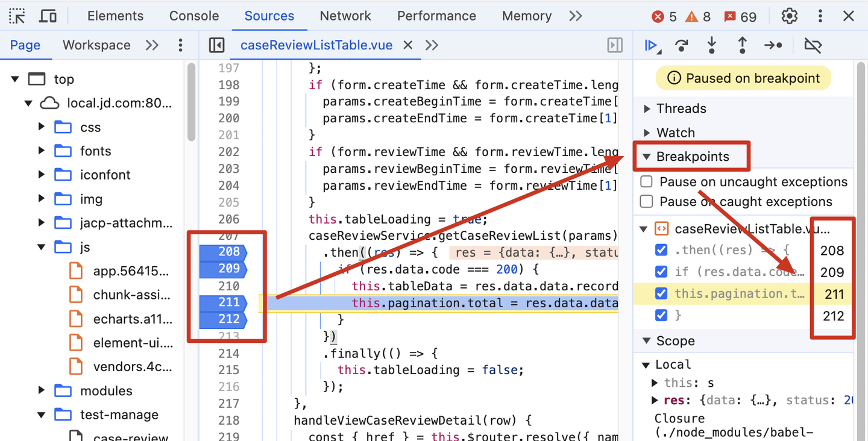The height and width of the screenshot is (441, 868).
Task: Enable Pause on uncaught exceptions
Action: [x=647, y=182]
